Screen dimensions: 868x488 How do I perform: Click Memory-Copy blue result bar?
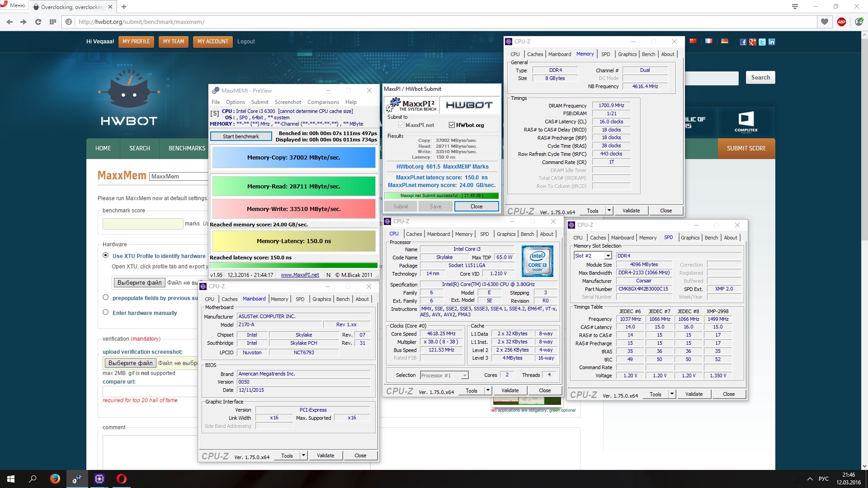click(x=294, y=158)
